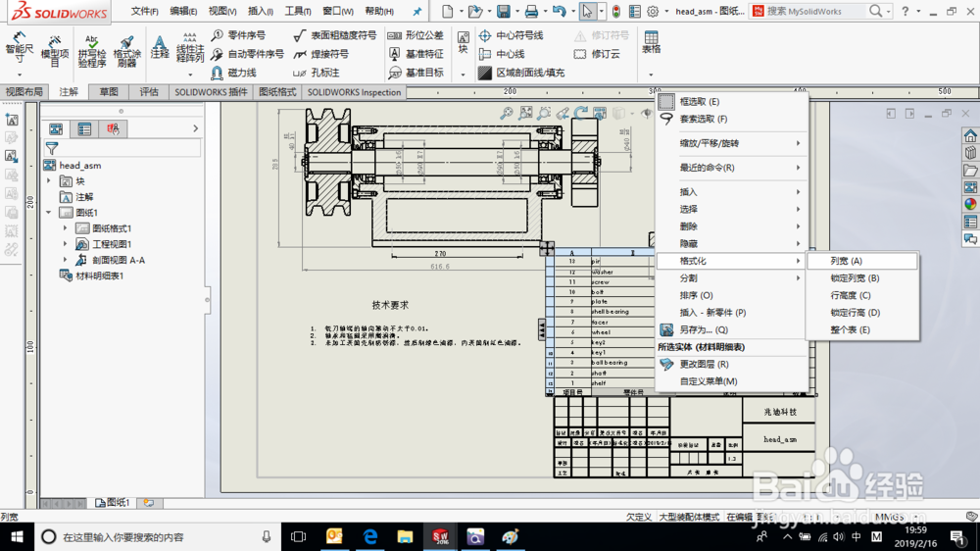Insert a 焊接符号 weld symbol
Screen dimensions: 980x551
(x=321, y=54)
